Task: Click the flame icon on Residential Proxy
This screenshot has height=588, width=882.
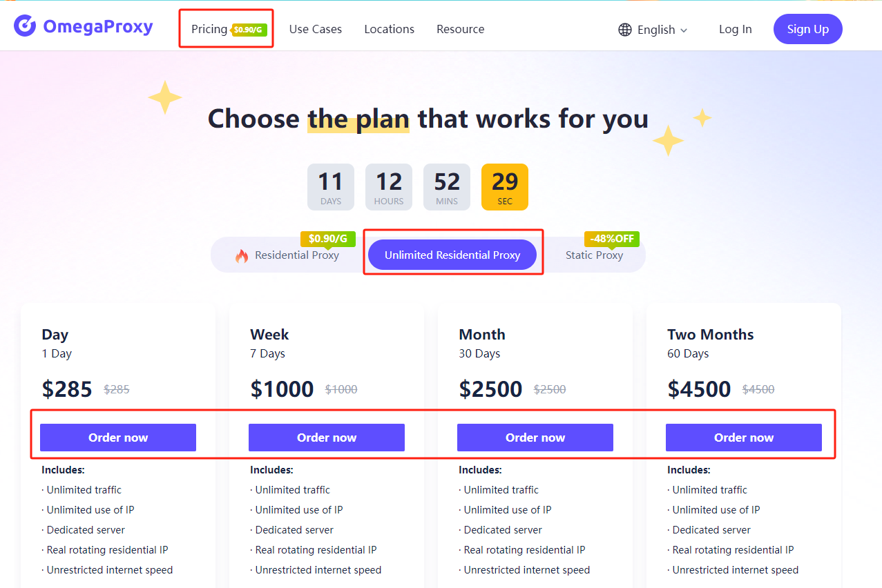Action: [x=242, y=256]
